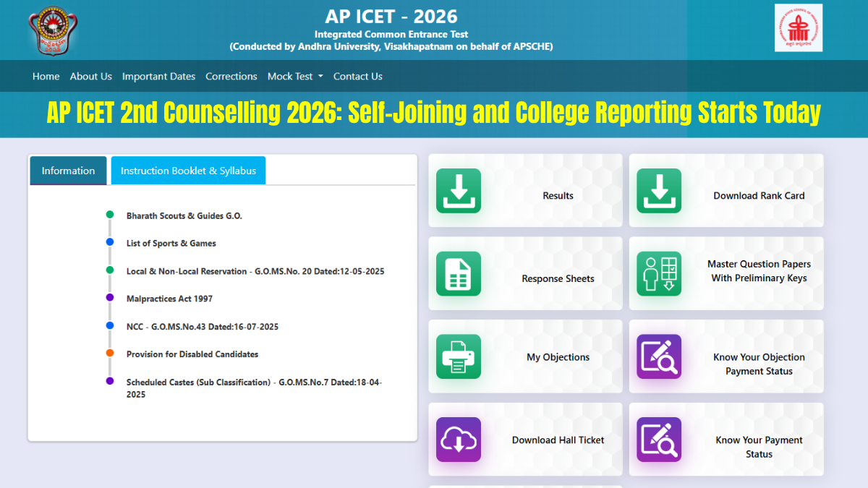This screenshot has width=868, height=488.
Task: Open Bharath Scouts & Guides G.O. link
Action: coord(184,216)
